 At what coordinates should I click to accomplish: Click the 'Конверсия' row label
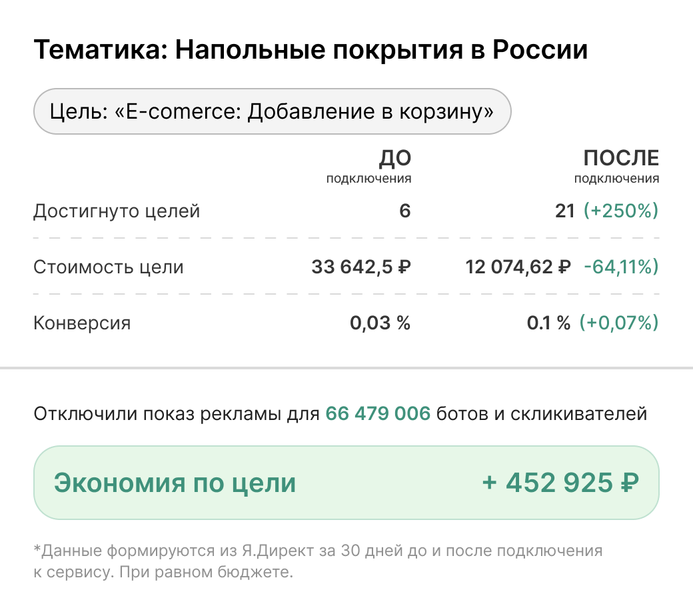82,323
